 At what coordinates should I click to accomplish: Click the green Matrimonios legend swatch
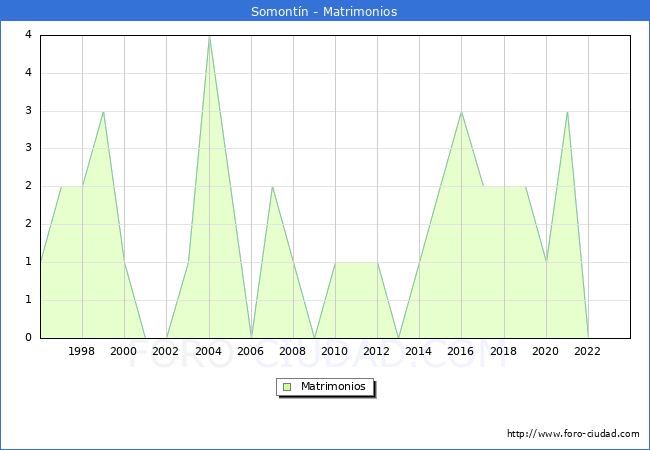pyautogui.click(x=286, y=386)
